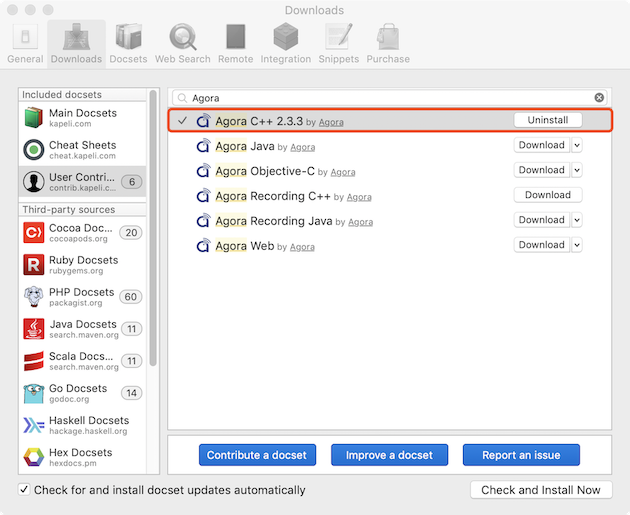Expand the Agora Java download version arrow
The height and width of the screenshot is (515, 630).
[577, 145]
